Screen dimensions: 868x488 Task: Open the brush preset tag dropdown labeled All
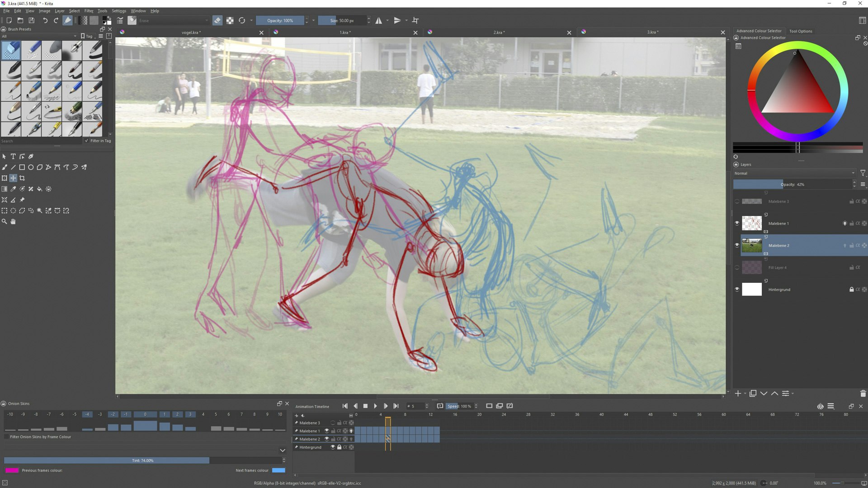pyautogui.click(x=38, y=36)
